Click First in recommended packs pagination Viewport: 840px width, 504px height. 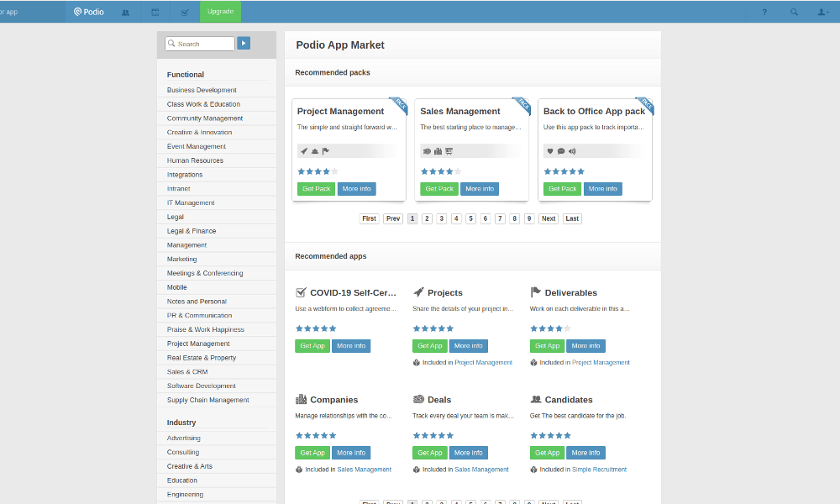(x=369, y=218)
